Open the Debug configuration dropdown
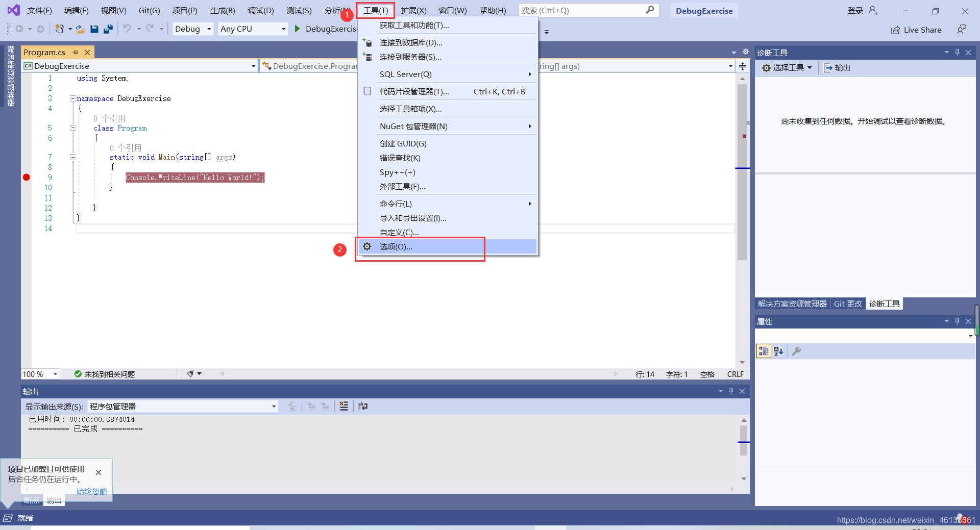 (x=209, y=29)
